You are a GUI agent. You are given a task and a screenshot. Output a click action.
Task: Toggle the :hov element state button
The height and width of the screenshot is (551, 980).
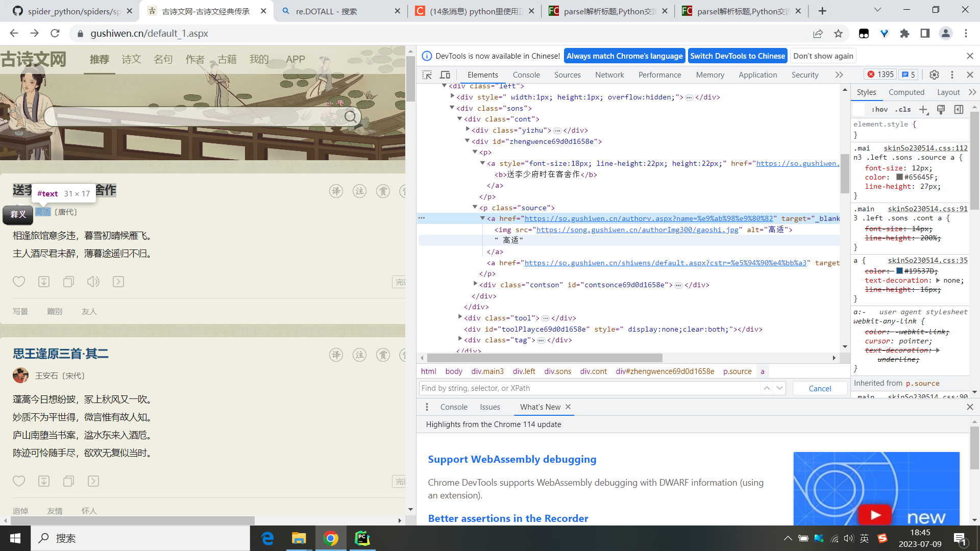coord(879,110)
